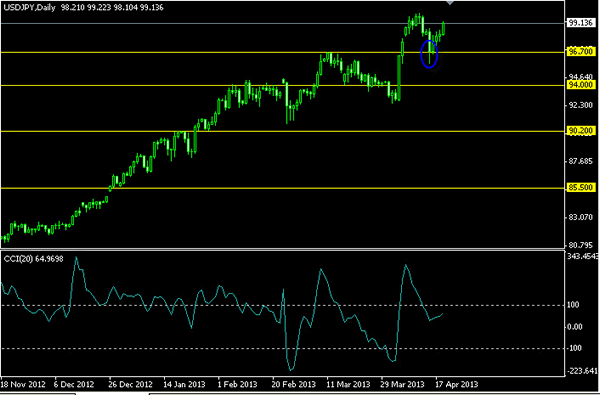The height and width of the screenshot is (395, 600).
Task: Select the yellow 94.000 level label
Action: 581,85
